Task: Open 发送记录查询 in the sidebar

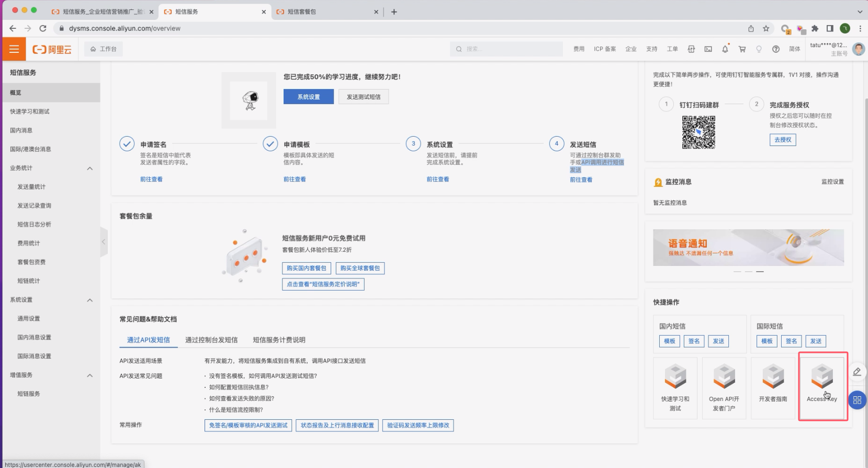Action: tap(50, 206)
